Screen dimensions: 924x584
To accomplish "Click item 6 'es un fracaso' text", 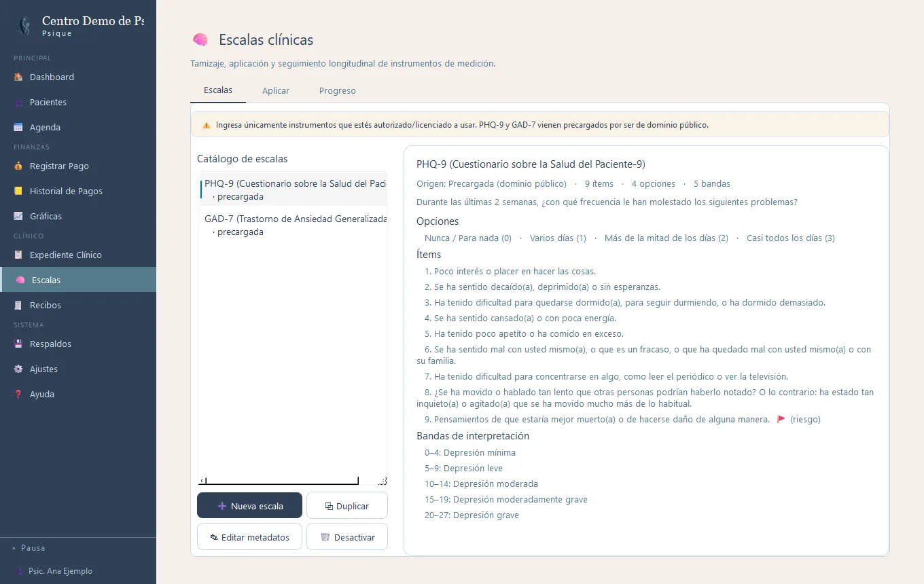I will pyautogui.click(x=644, y=355).
